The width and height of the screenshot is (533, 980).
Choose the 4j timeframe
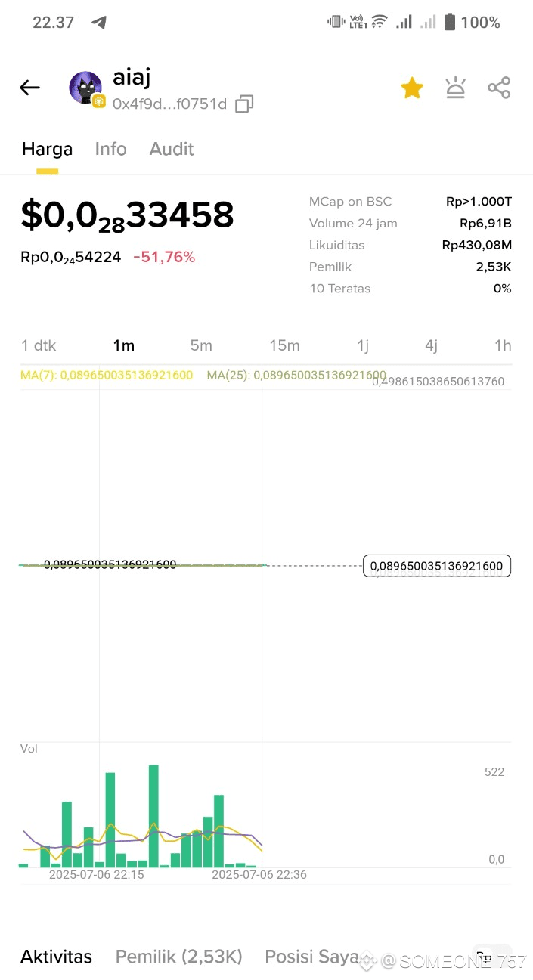pyautogui.click(x=431, y=345)
